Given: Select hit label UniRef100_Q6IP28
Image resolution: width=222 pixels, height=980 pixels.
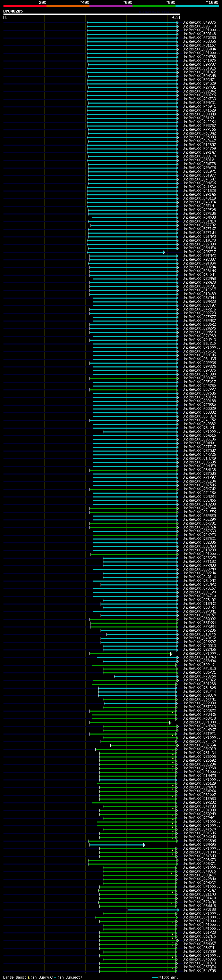Looking at the screenshot, I should (x=199, y=932).
